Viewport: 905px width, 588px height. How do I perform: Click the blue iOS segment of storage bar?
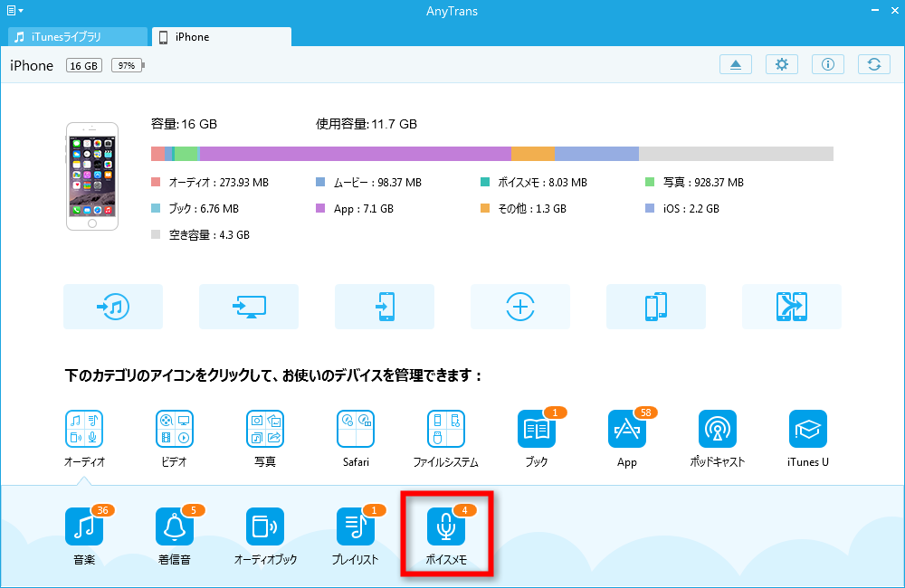point(596,154)
